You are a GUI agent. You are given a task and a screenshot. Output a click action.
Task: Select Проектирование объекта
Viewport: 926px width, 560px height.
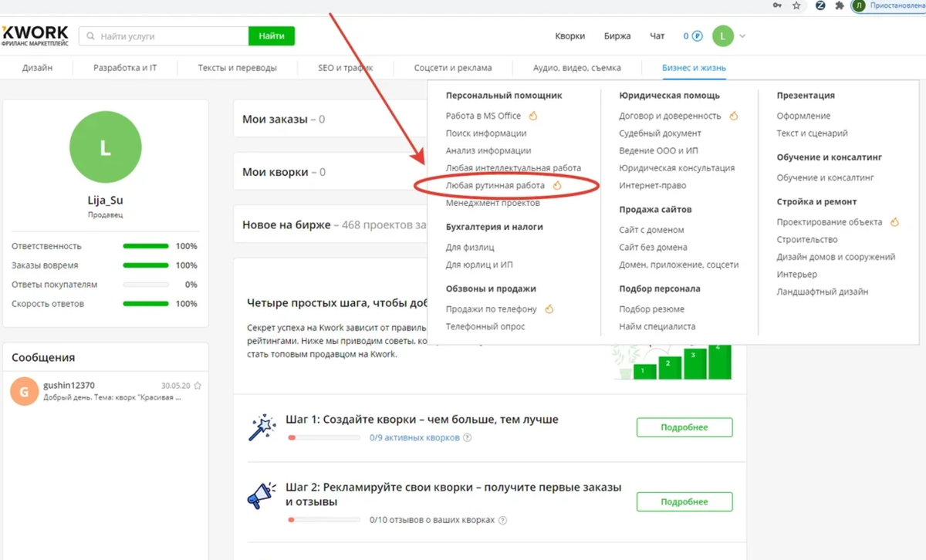pyautogui.click(x=830, y=222)
